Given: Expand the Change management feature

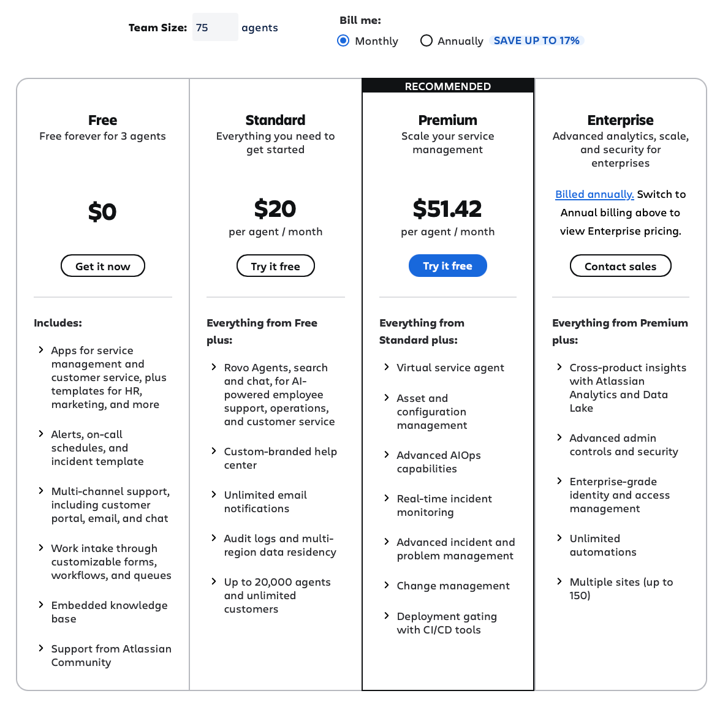Looking at the screenshot, I should pos(385,585).
